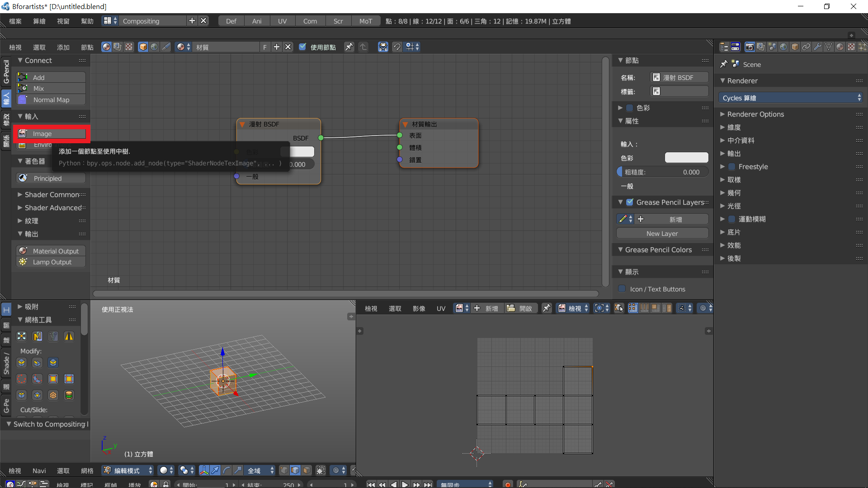Toggle the Grease Pencil Layers checkbox
Image resolution: width=868 pixels, height=488 pixels.
(630, 202)
